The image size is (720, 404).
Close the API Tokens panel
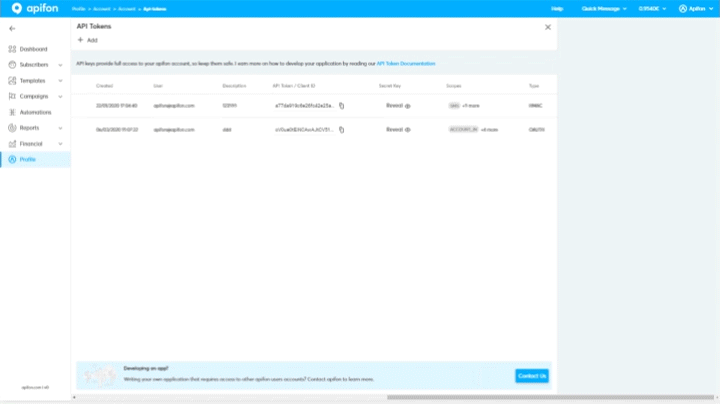(x=547, y=27)
